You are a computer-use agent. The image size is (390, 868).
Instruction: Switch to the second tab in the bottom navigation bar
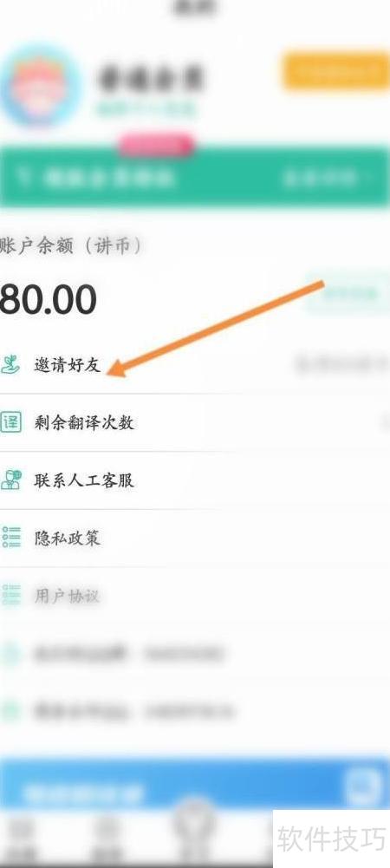(x=105, y=838)
